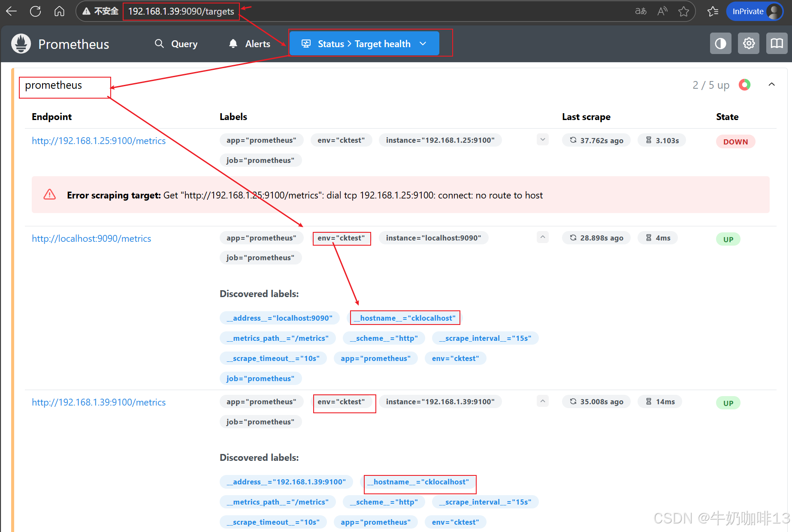Collapse discovered labels for localhost:9090 target
The height and width of the screenshot is (532, 792).
pos(543,237)
